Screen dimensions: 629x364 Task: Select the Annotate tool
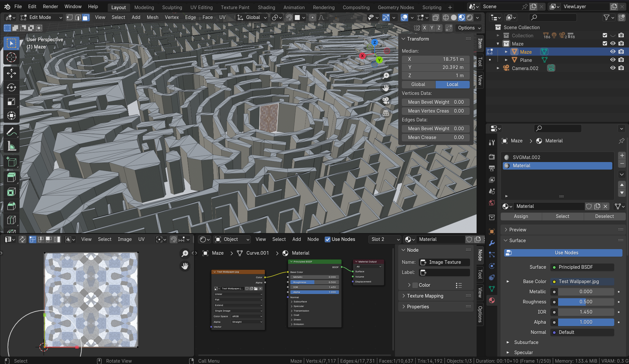click(x=11, y=132)
